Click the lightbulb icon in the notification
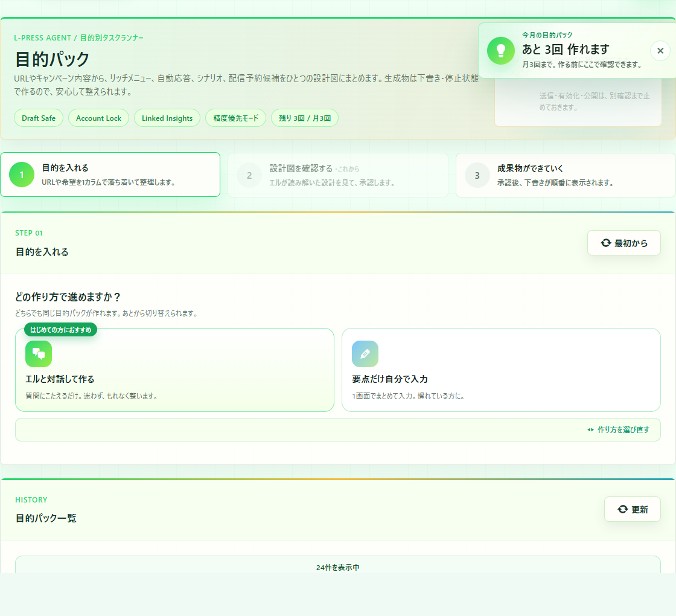This screenshot has width=676, height=616. [500, 51]
